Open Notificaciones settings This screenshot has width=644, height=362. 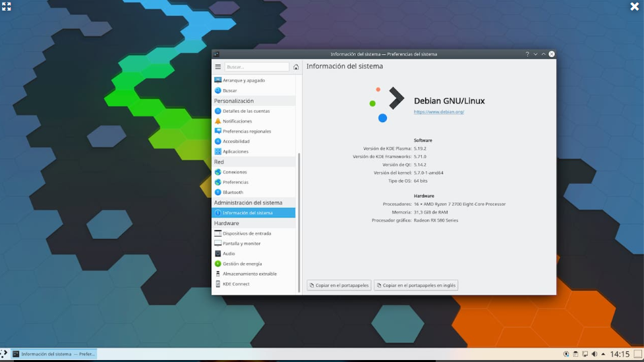(x=253, y=121)
